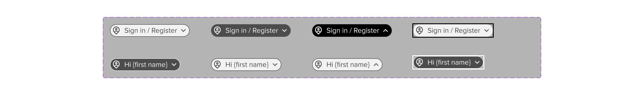Click Hi {first name} text in white-framed button
Image resolution: width=644 pixels, height=96 pixels.
click(x=449, y=62)
